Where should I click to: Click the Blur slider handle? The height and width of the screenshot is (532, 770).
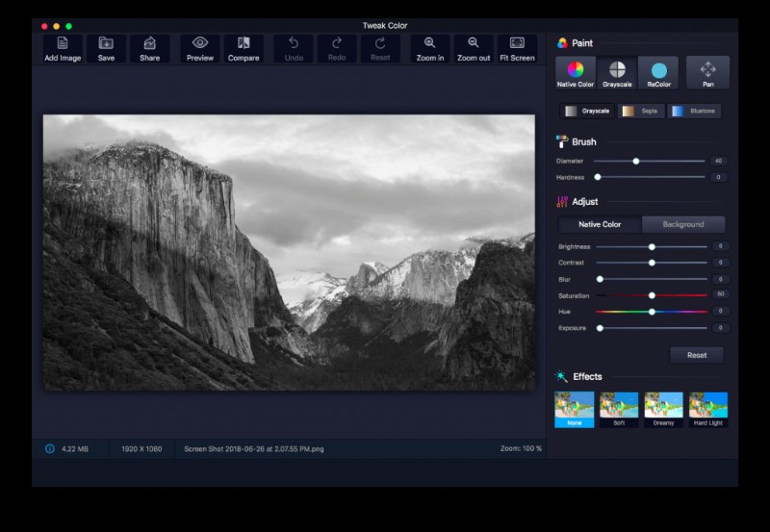(x=600, y=279)
